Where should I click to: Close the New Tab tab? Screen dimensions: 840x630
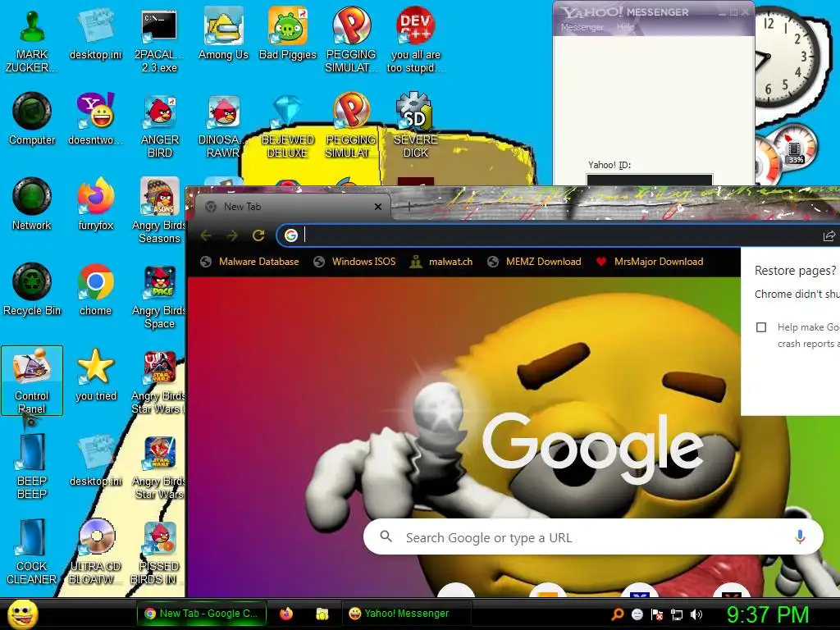coord(377,206)
